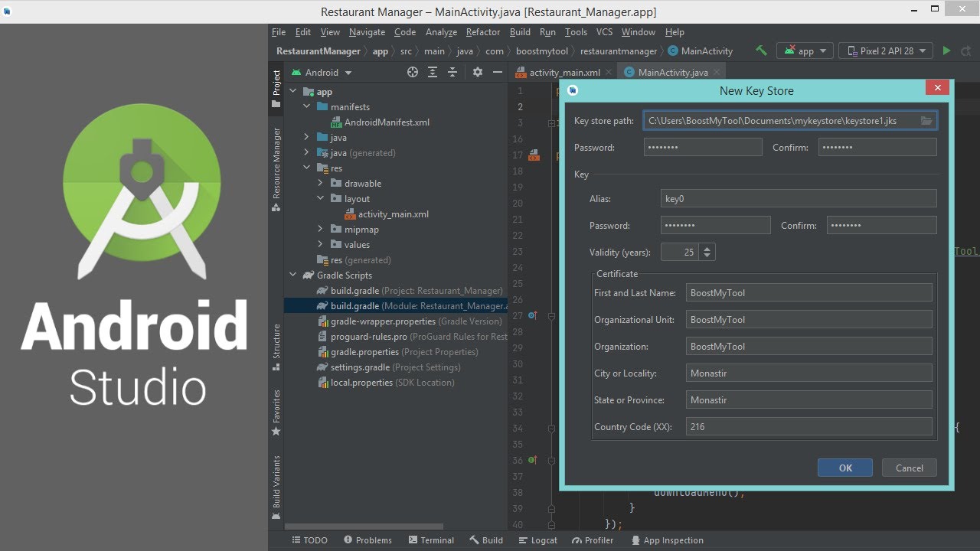Open Project panel gear settings
This screenshot has height=551, width=980.
pyautogui.click(x=478, y=72)
